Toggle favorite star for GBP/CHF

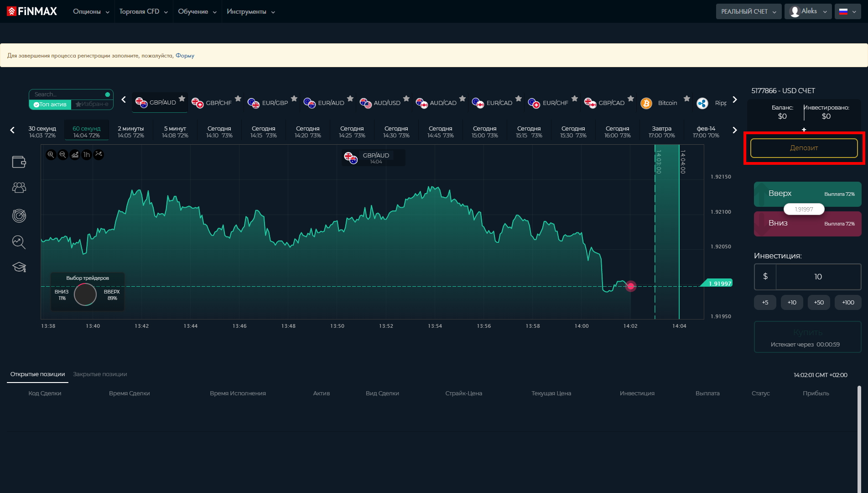pyautogui.click(x=238, y=99)
